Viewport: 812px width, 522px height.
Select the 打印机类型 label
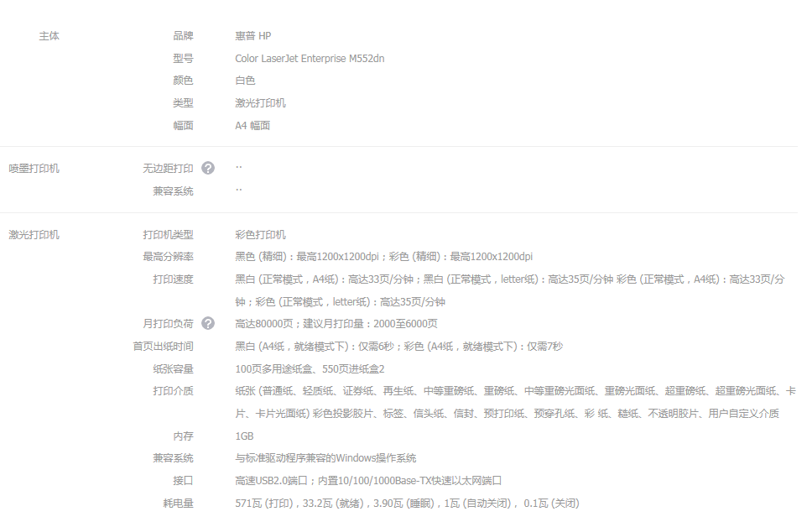pyautogui.click(x=168, y=235)
